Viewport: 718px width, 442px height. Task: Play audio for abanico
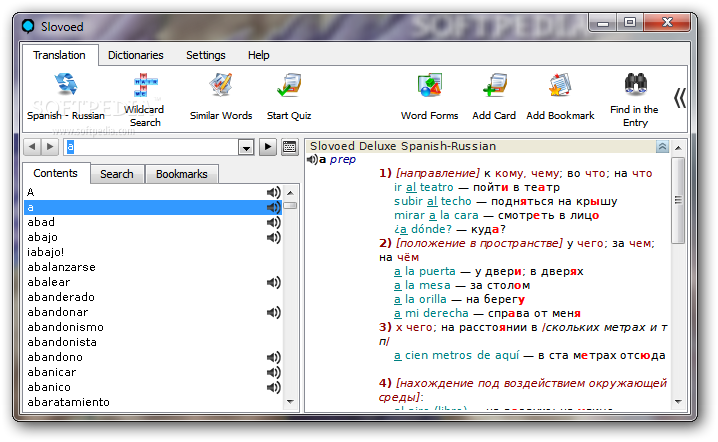click(x=273, y=387)
